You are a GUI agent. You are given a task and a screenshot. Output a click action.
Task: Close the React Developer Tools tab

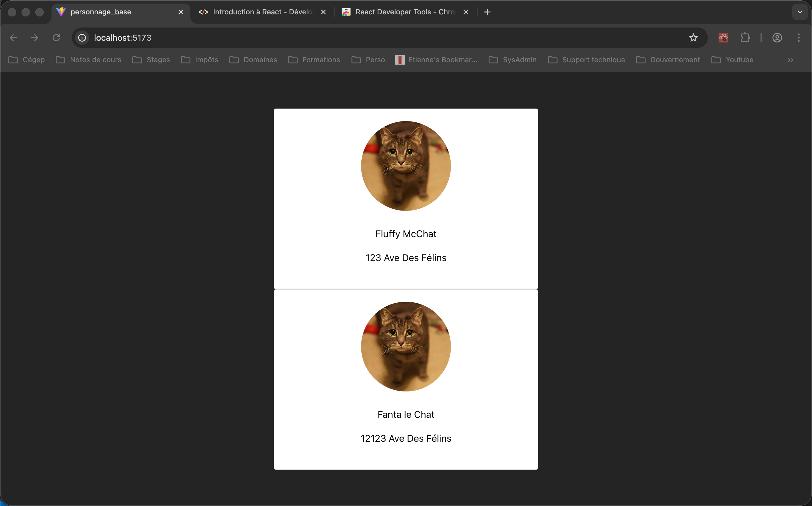coord(466,12)
